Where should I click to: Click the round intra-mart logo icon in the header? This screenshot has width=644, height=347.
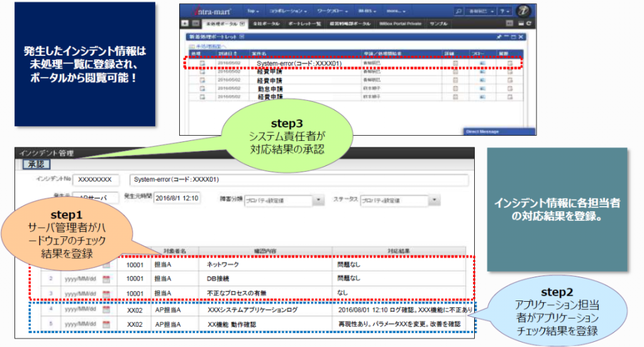[x=524, y=11]
